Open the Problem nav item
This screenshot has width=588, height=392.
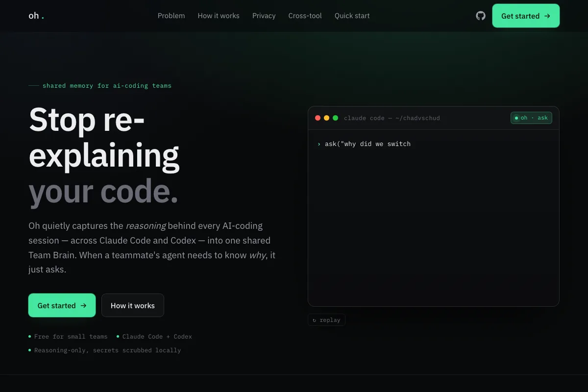pos(171,16)
